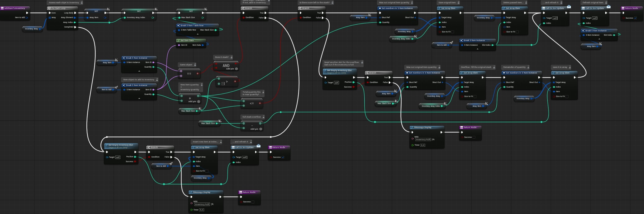Check Size to Fit under 'Save orignal item'
The height and width of the screenshot is (214, 644).
click(x=453, y=32)
